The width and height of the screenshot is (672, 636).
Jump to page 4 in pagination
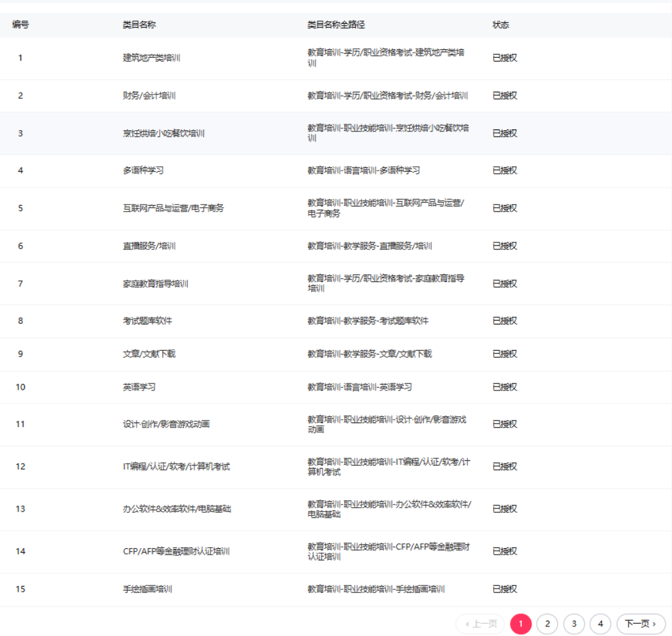(600, 624)
